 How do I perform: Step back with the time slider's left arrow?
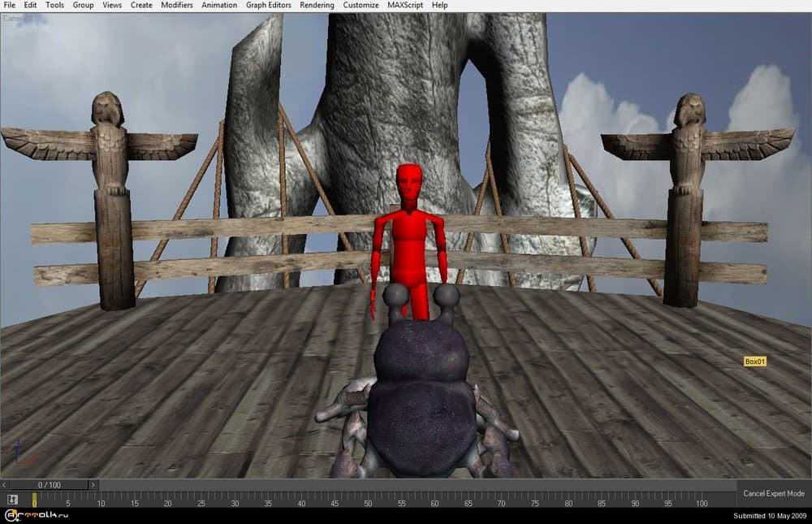(5, 485)
